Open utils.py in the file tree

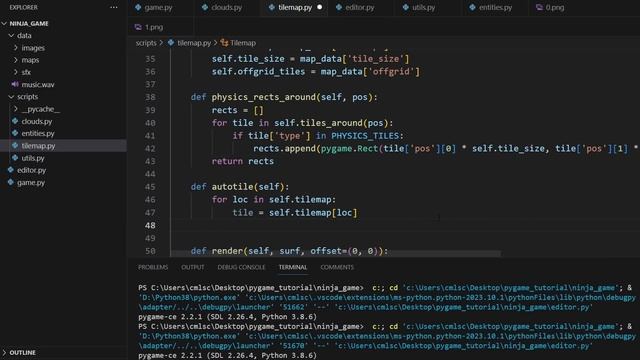point(33,158)
